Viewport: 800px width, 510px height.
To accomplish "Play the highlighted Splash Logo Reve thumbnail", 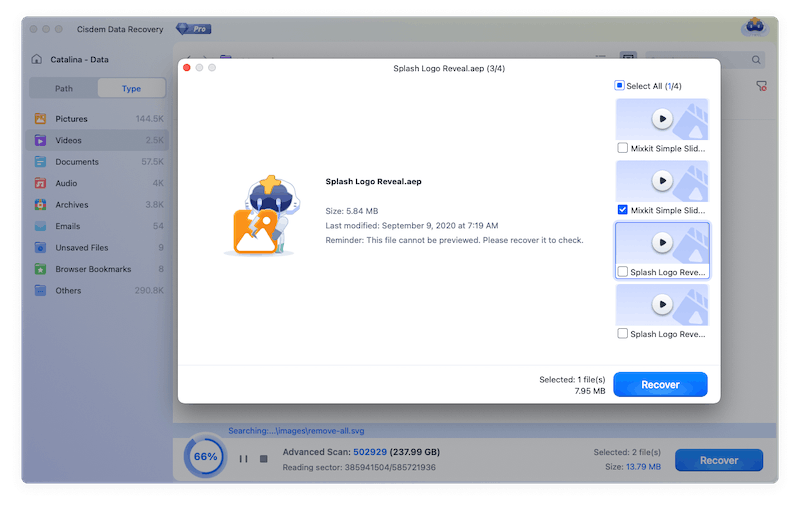I will [662, 242].
